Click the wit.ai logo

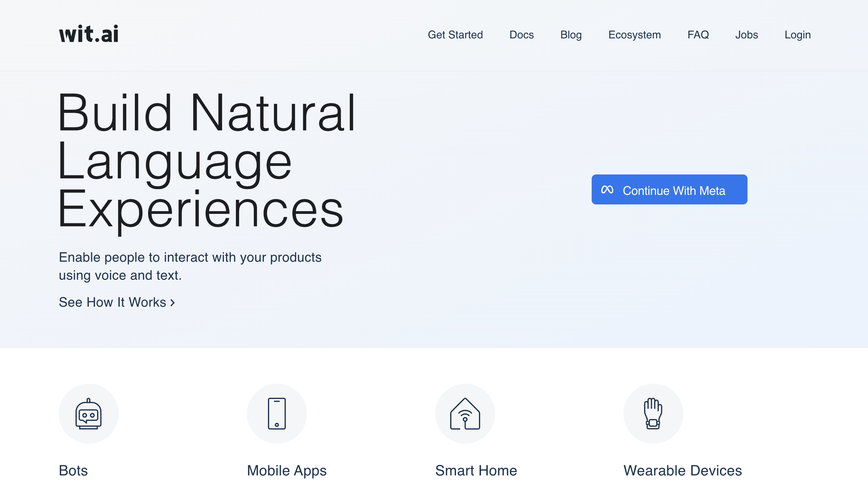click(x=88, y=34)
